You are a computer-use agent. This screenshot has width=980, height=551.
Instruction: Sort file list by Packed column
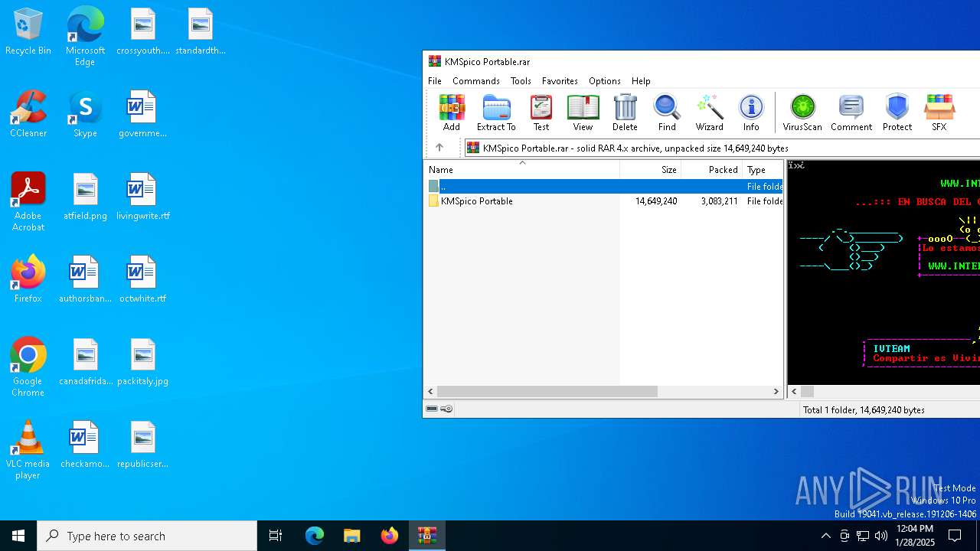(x=711, y=169)
